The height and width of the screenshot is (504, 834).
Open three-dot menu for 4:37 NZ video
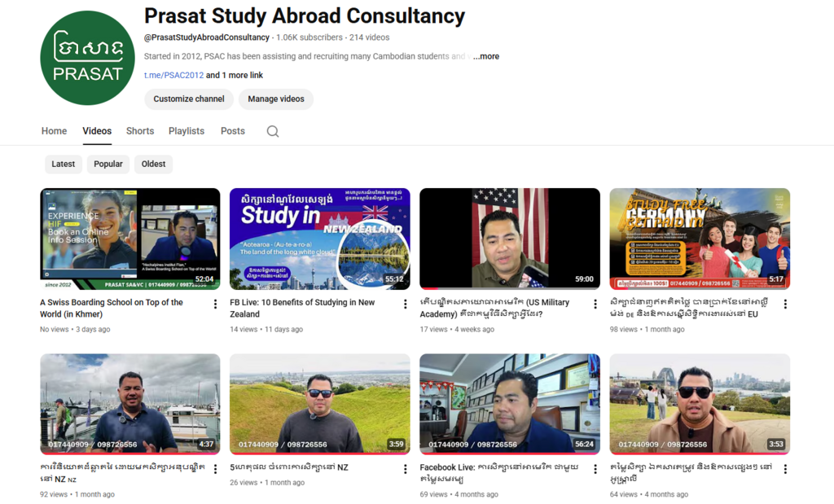(x=215, y=469)
